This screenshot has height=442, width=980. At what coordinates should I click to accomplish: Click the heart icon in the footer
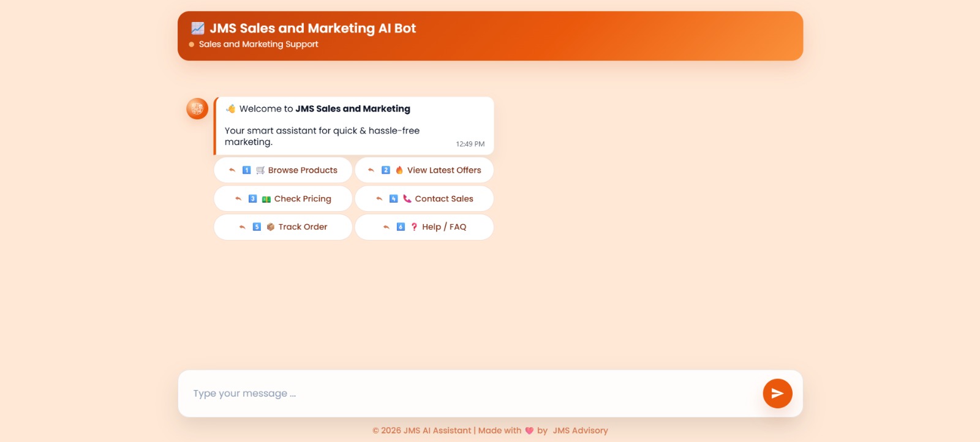tap(529, 430)
